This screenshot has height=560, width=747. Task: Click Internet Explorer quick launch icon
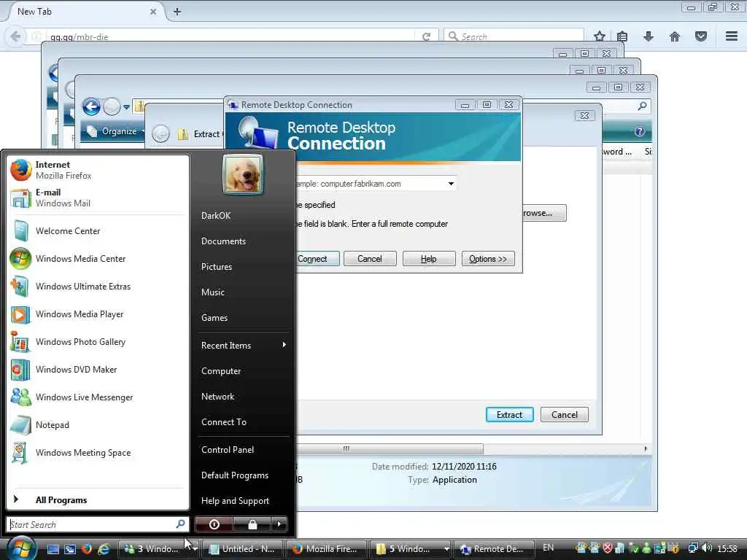point(103,549)
